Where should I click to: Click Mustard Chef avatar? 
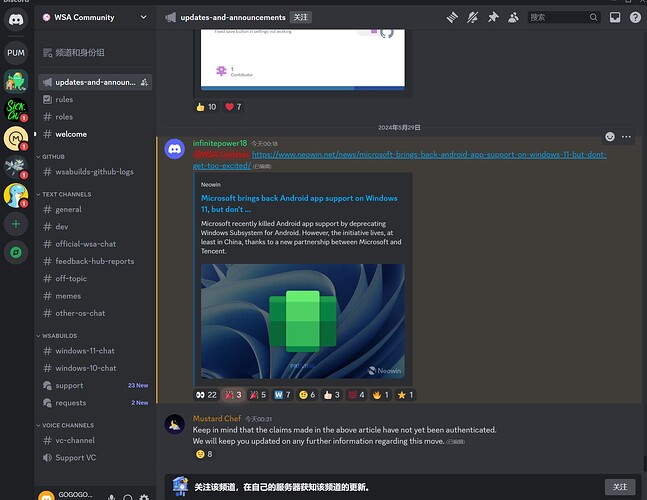175,424
